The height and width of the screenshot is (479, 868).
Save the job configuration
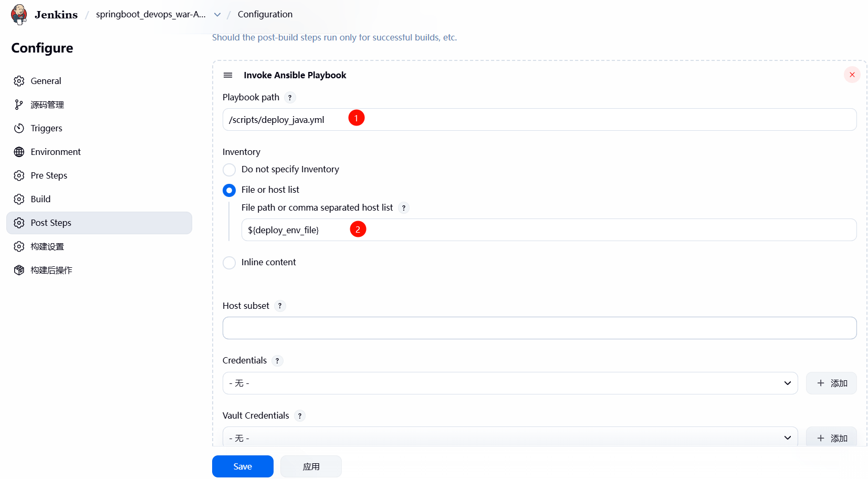coord(243,466)
